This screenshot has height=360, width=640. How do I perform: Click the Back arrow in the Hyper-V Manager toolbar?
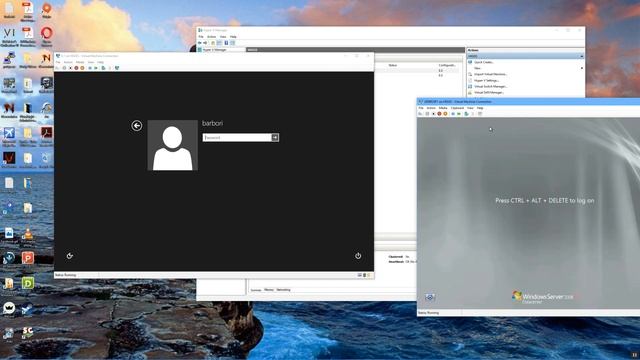200,43
